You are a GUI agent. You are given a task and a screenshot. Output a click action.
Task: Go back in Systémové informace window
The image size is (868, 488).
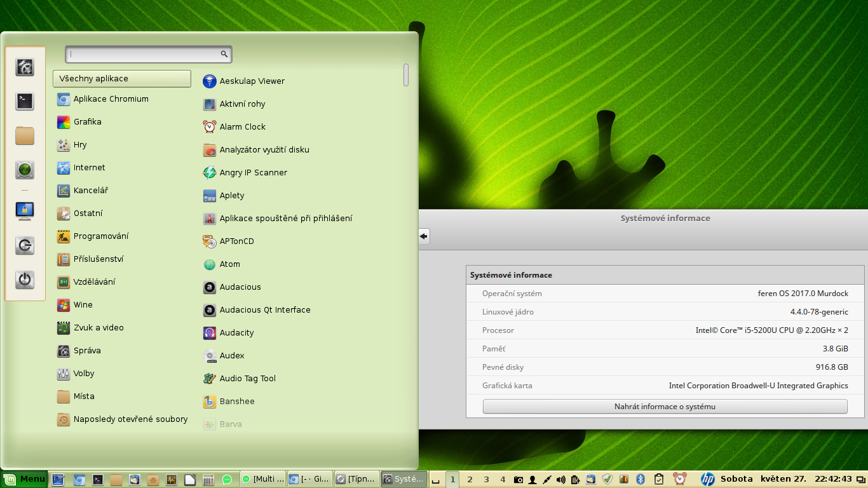pos(424,236)
